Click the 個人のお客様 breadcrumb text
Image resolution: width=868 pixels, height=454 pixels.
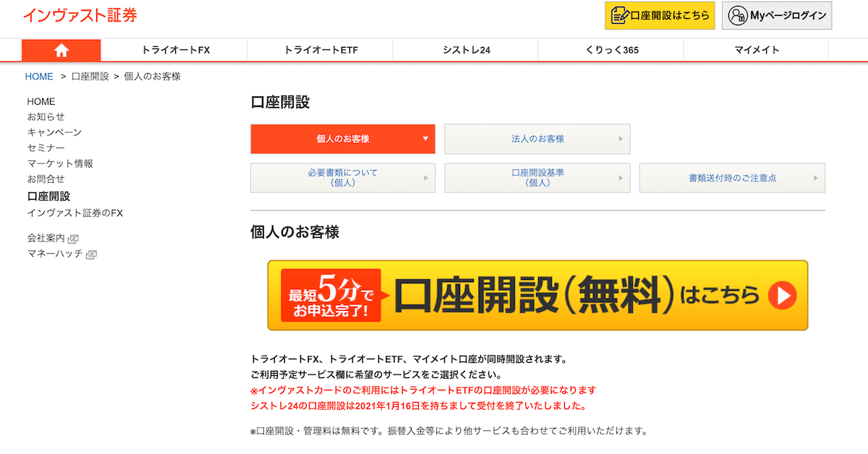153,77
